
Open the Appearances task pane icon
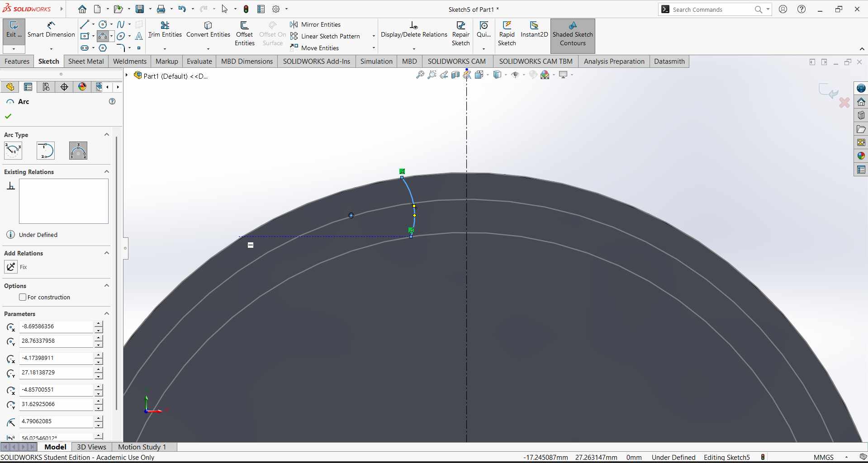point(861,156)
